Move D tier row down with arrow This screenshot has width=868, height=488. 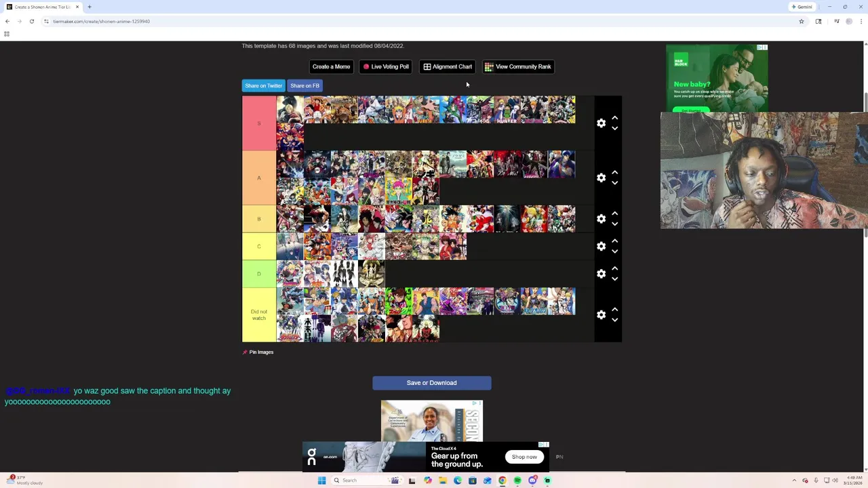[x=615, y=279]
